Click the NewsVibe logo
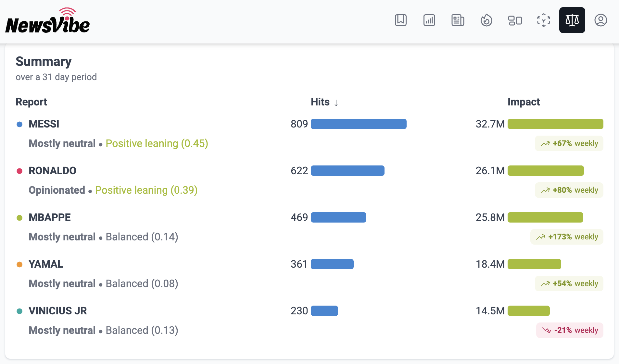 [x=47, y=21]
